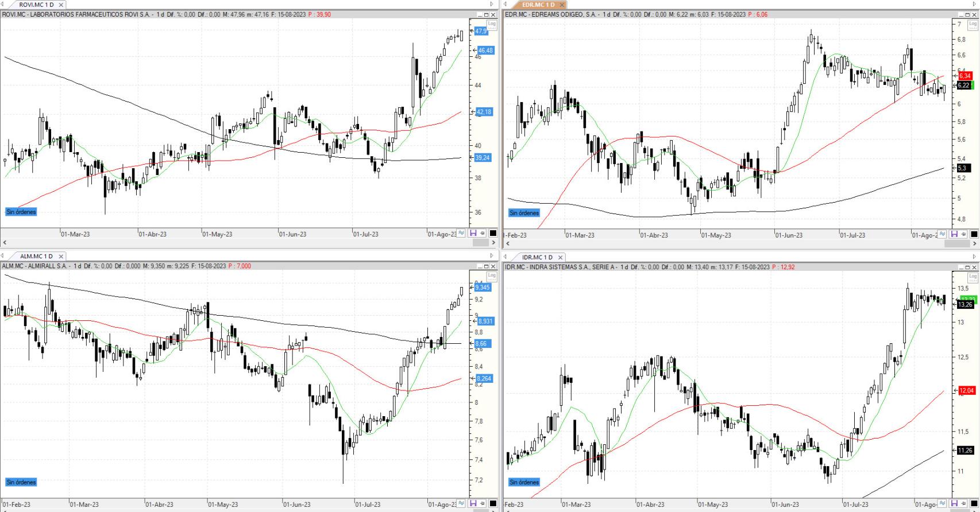Click the save icon in ALM chart

[x=473, y=503]
